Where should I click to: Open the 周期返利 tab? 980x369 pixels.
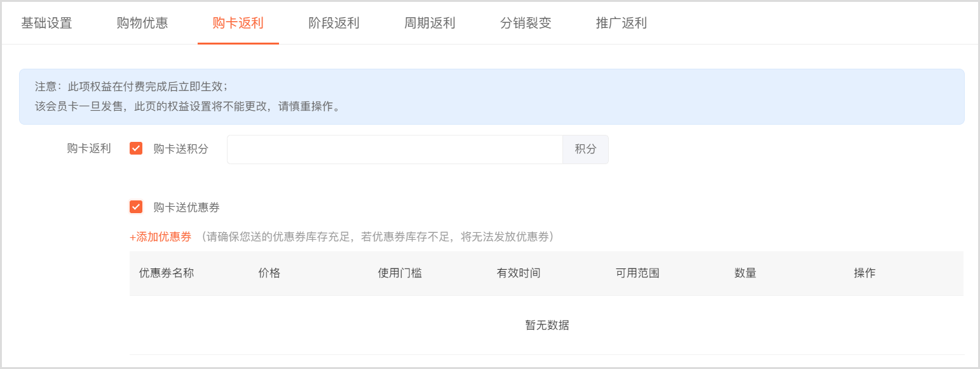(430, 24)
